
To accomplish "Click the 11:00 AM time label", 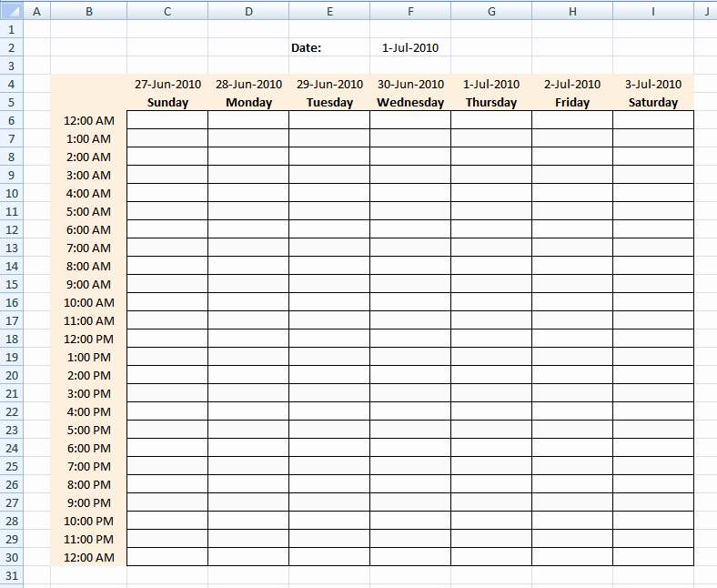I will pyautogui.click(x=88, y=320).
